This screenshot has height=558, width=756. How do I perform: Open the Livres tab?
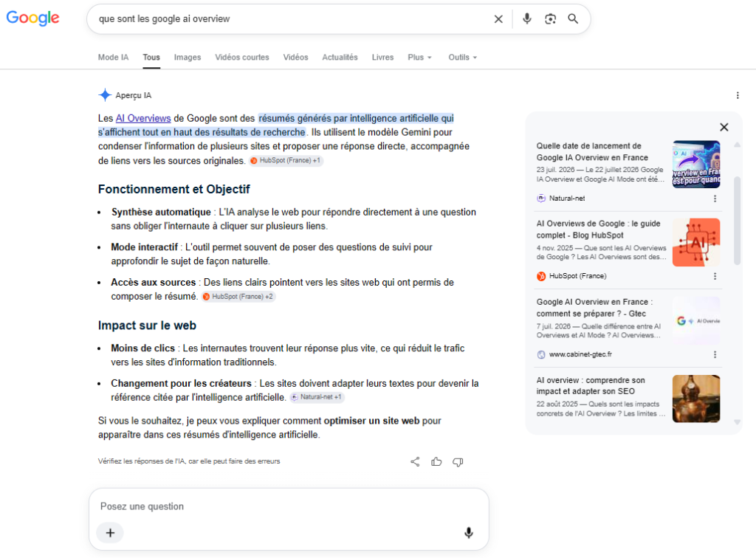click(382, 58)
